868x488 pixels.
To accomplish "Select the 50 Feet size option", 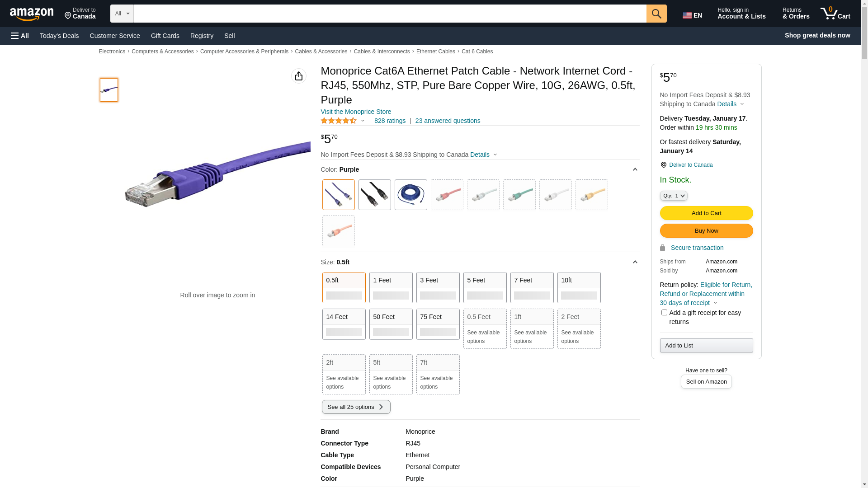I will click(x=391, y=324).
